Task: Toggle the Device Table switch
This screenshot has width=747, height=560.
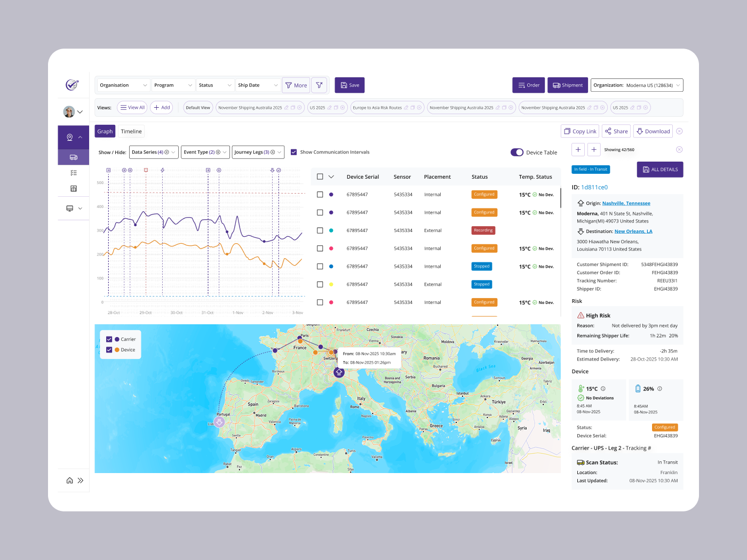Action: coord(517,153)
